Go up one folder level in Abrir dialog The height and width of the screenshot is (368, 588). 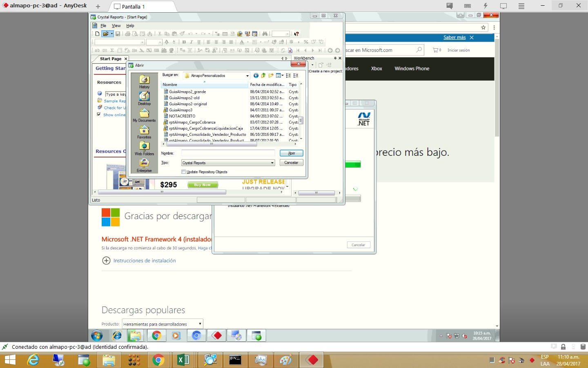(x=263, y=76)
